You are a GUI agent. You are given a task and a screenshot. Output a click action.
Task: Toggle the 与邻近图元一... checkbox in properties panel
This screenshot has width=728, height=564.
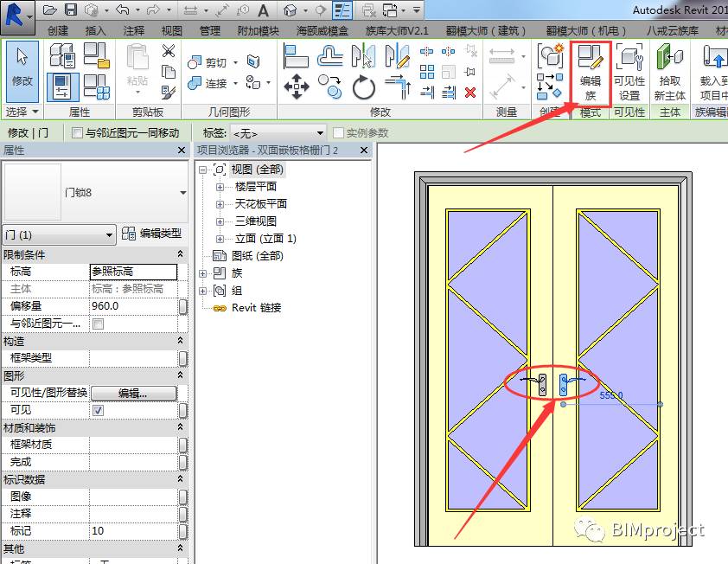[x=98, y=324]
